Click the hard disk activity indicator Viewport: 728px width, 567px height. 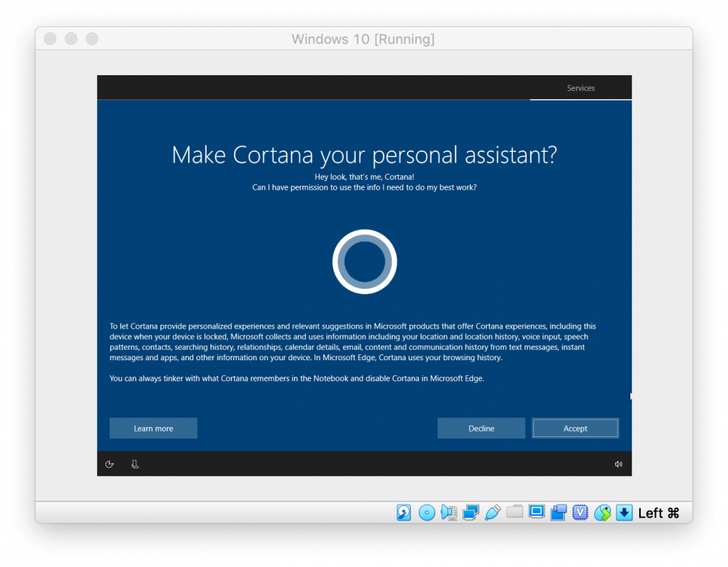click(x=403, y=512)
